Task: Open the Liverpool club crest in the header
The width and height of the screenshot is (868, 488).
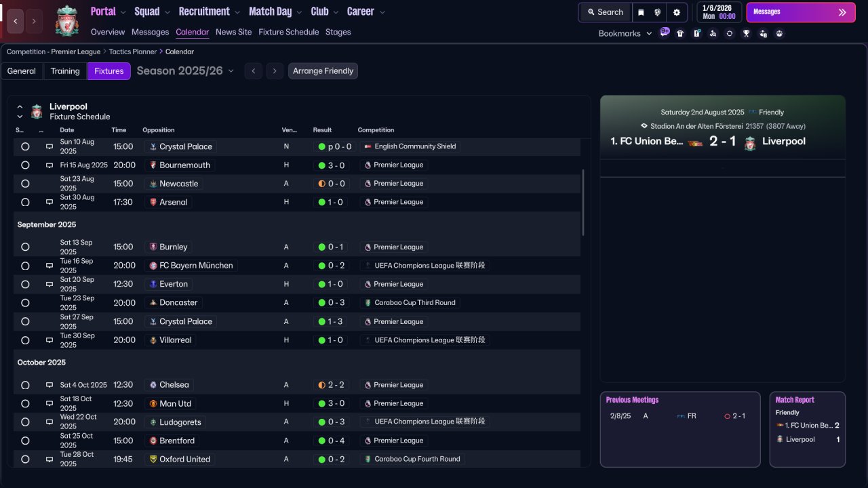Action: tap(67, 21)
